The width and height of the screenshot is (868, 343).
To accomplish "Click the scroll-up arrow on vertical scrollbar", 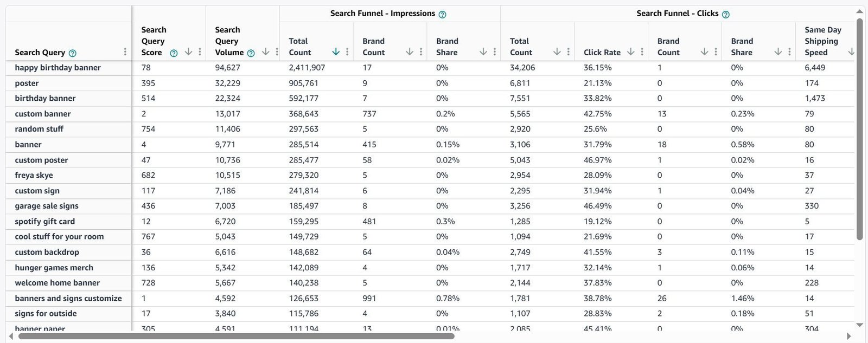I will click(859, 11).
